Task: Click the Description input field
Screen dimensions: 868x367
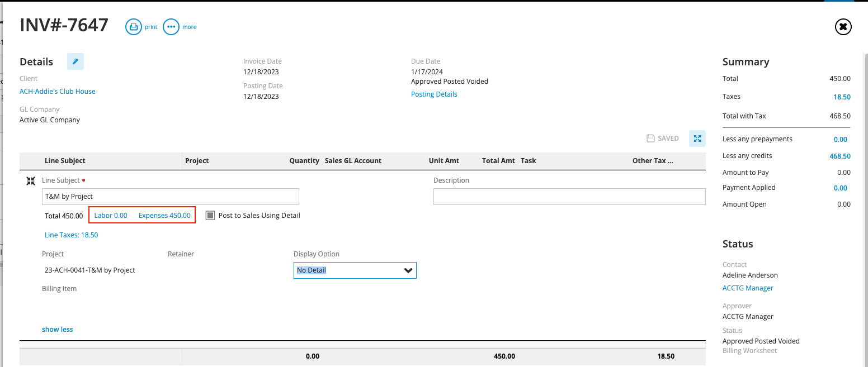Action: click(569, 197)
